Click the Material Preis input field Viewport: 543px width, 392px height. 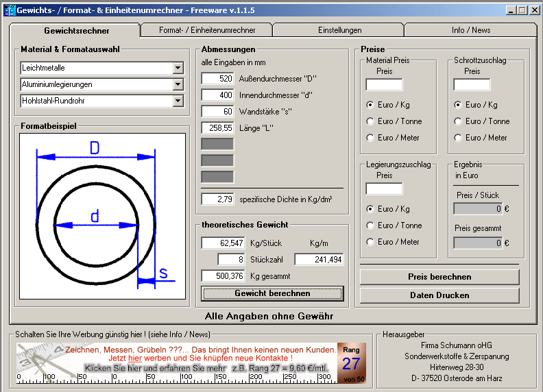(384, 84)
